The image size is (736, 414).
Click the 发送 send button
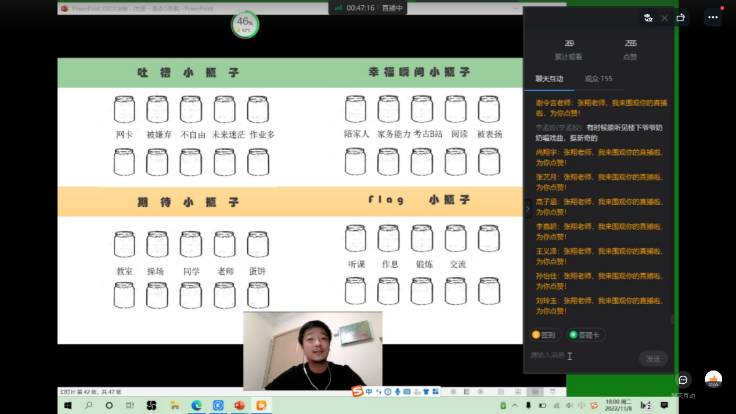point(652,358)
